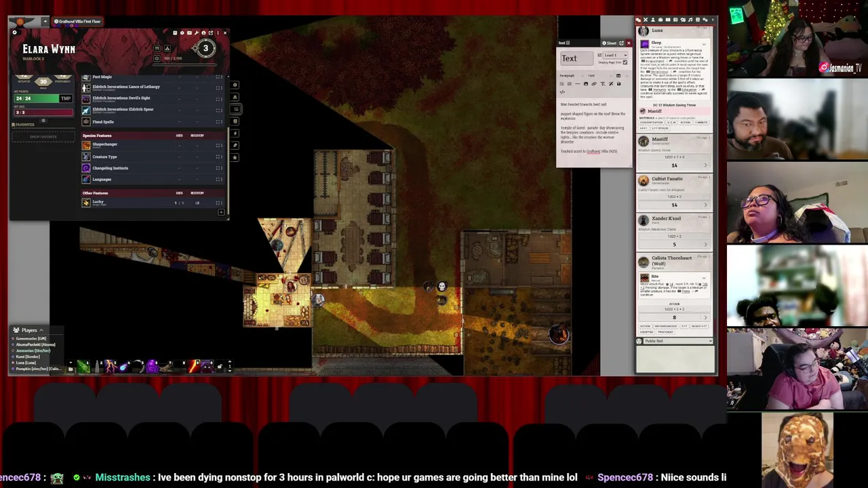Open the sheet biography feather side tab
The width and height of the screenshot is (868, 488).
click(235, 145)
